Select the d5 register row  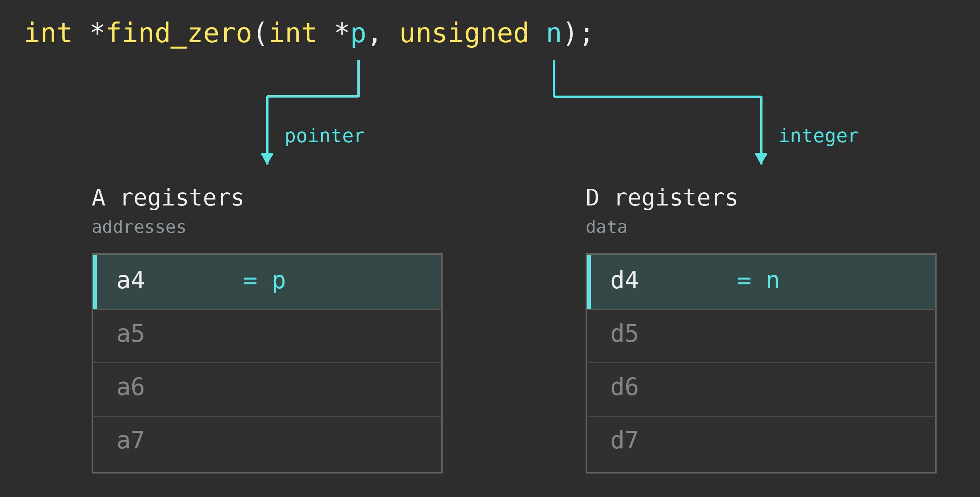coord(761,336)
